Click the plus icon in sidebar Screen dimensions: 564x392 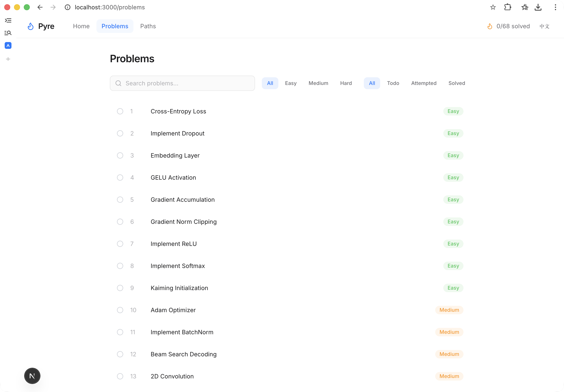pos(8,59)
